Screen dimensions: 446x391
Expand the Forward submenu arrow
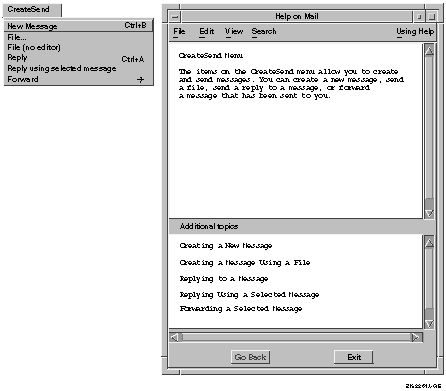[x=140, y=79]
